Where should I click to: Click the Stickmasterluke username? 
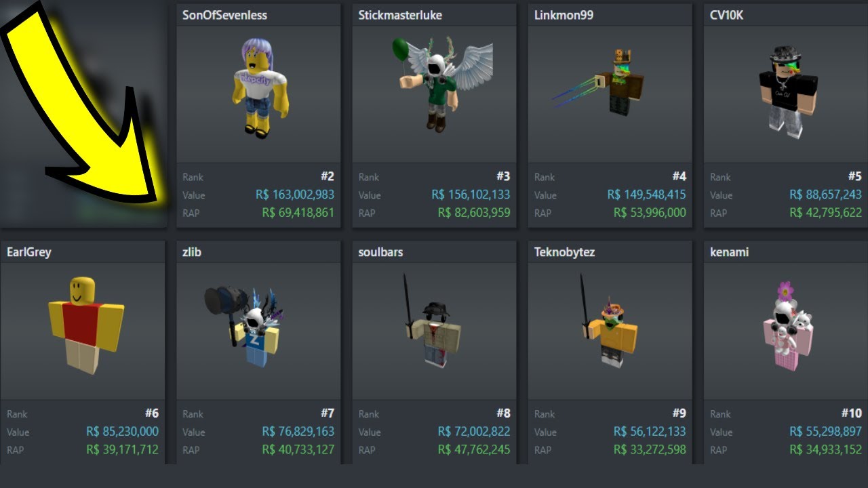pyautogui.click(x=400, y=15)
